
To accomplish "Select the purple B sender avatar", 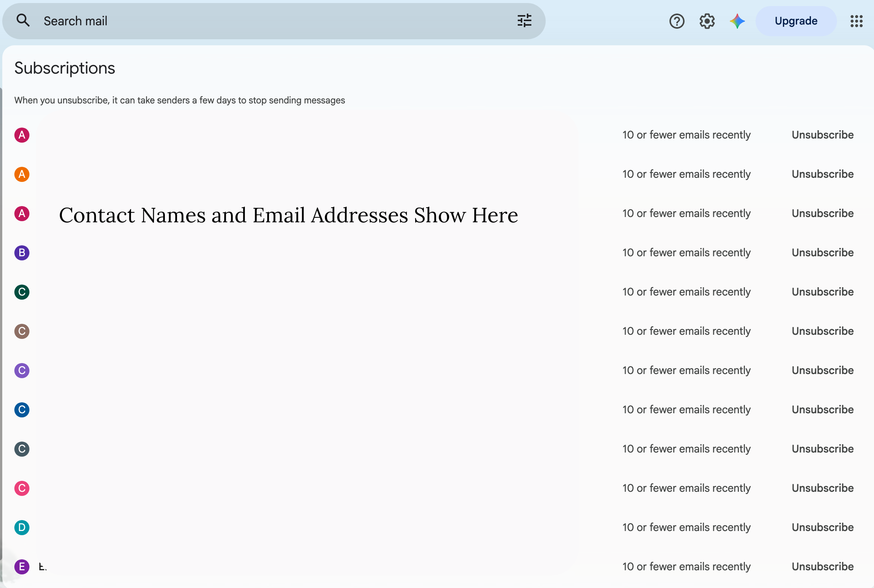I will point(22,253).
